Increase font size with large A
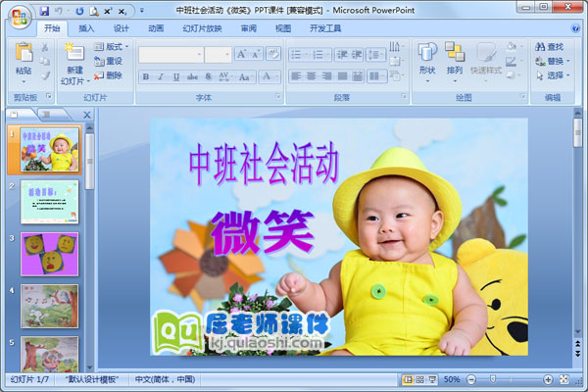Screen dimensions: 588x392 pos(241,54)
